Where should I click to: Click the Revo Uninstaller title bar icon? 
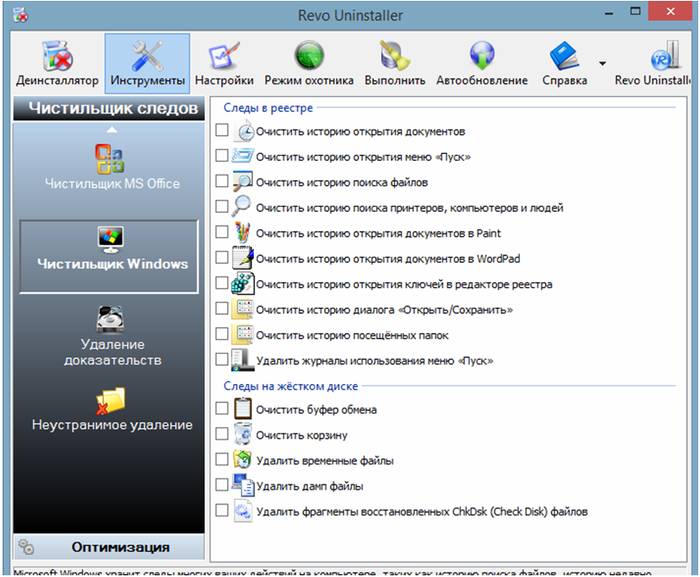tap(17, 14)
